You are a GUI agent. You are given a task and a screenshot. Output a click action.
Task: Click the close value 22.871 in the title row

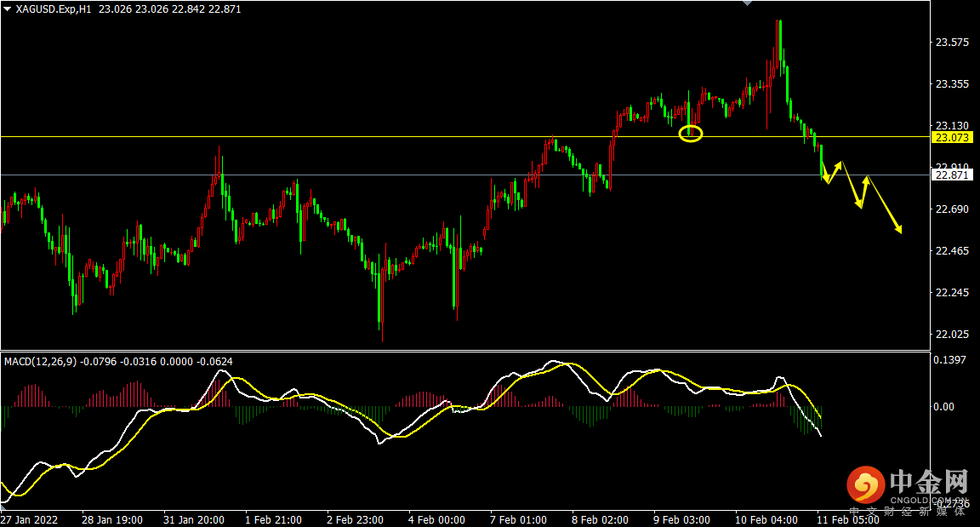coord(225,9)
